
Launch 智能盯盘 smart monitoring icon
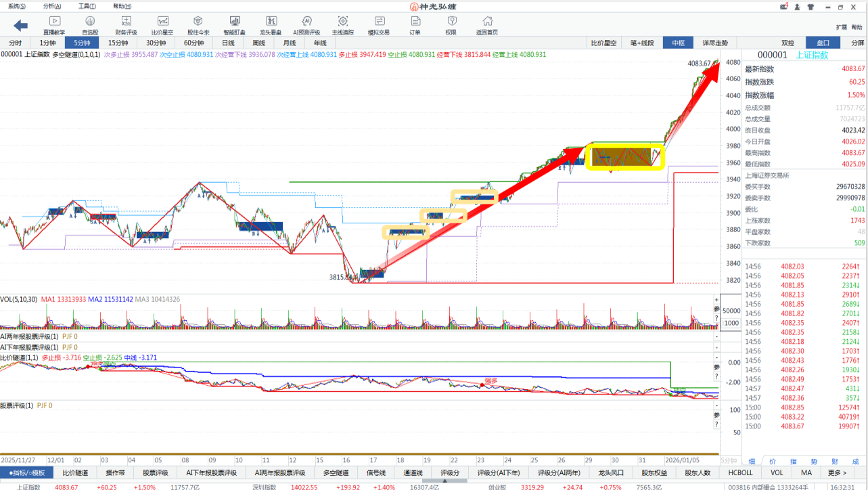point(235,26)
